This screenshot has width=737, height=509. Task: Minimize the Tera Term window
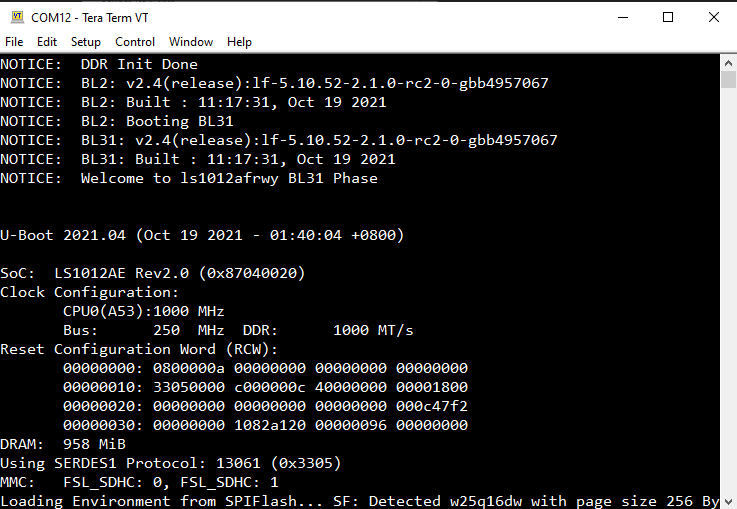click(622, 17)
